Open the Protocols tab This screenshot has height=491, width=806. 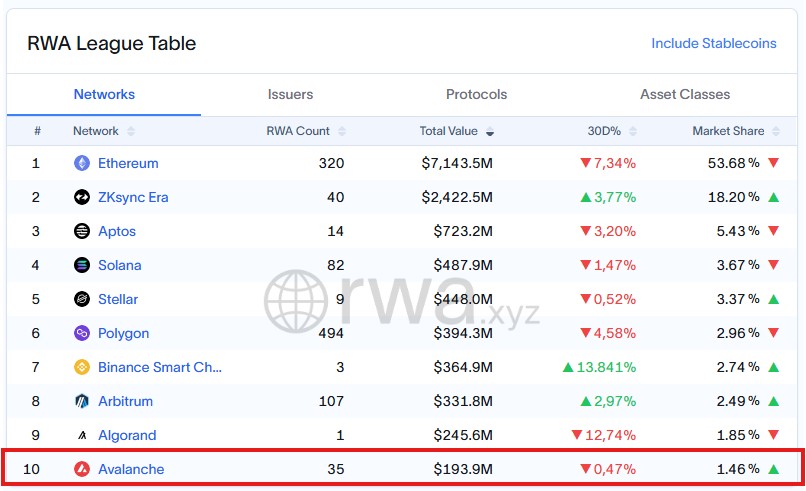[477, 94]
